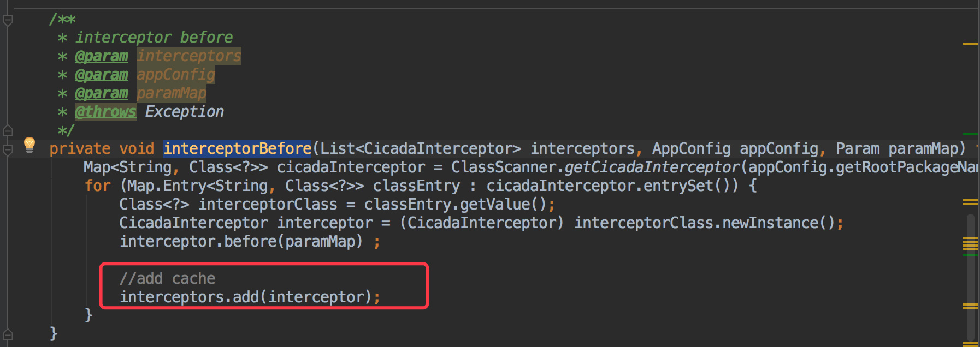Click the highlighted paramMap Javadoc parameter
Image resolution: width=980 pixels, height=347 pixels.
172,93
